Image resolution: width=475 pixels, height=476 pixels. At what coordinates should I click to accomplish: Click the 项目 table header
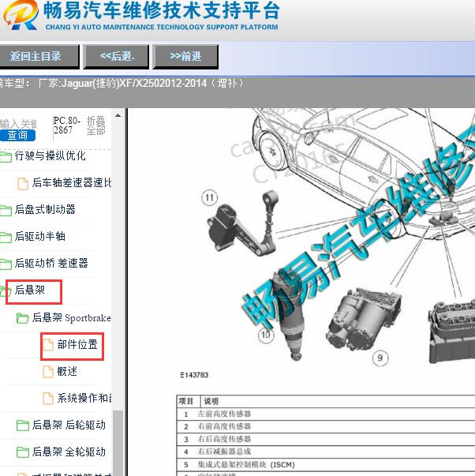coord(185,401)
